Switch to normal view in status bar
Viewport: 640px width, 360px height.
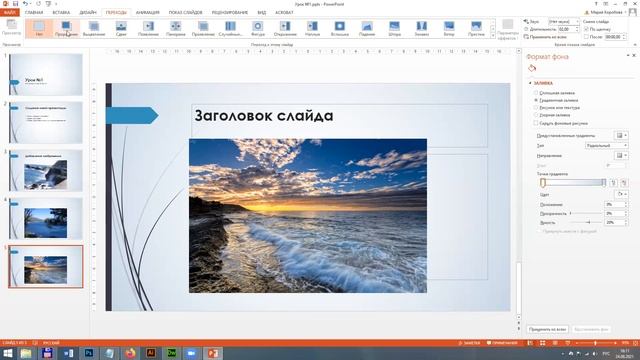[x=530, y=343]
